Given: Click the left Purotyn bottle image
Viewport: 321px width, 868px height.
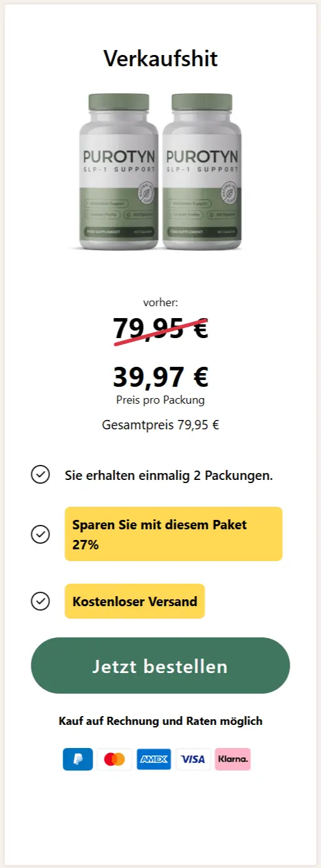Looking at the screenshot, I should [119, 172].
